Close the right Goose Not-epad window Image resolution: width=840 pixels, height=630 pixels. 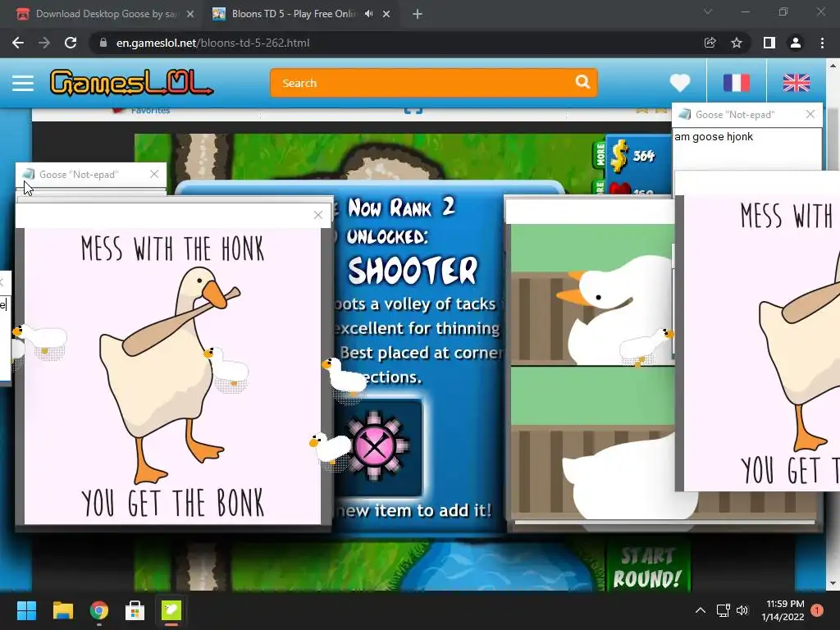point(810,114)
